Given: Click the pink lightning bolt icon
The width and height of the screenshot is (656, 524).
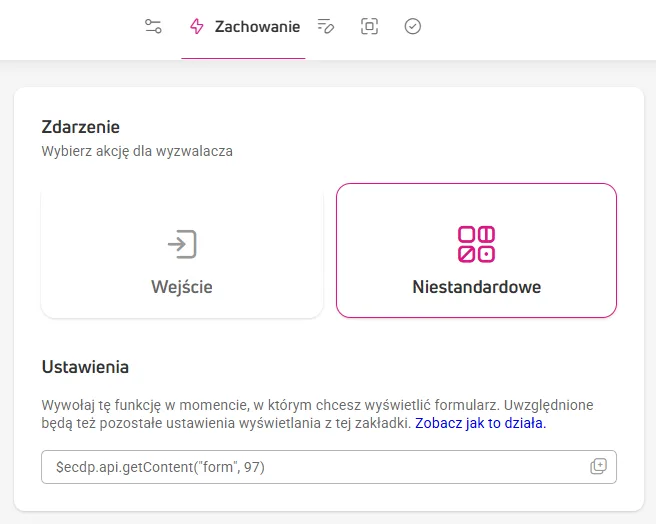Looking at the screenshot, I should point(197,26).
